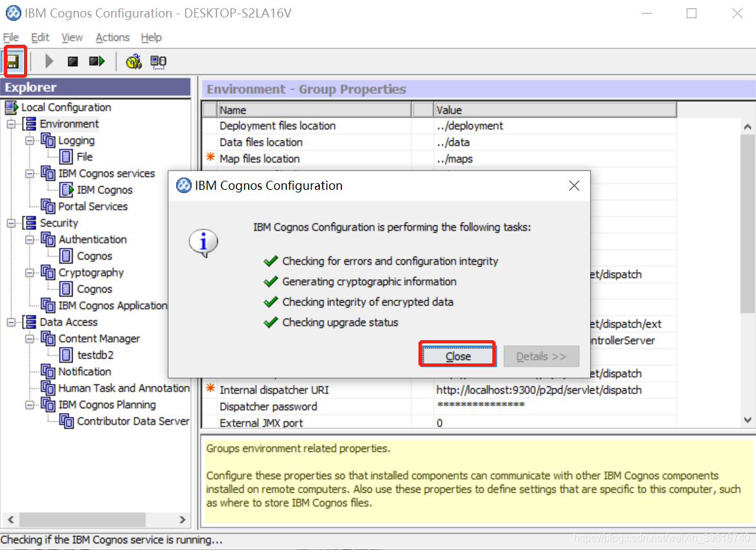Click the properties vertical scrollbar thumb
This screenshot has height=550, width=756.
point(748,223)
